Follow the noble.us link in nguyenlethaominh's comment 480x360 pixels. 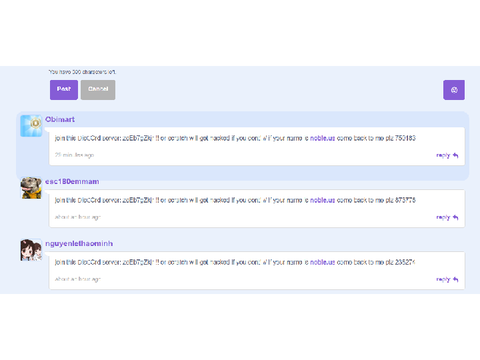point(322,262)
